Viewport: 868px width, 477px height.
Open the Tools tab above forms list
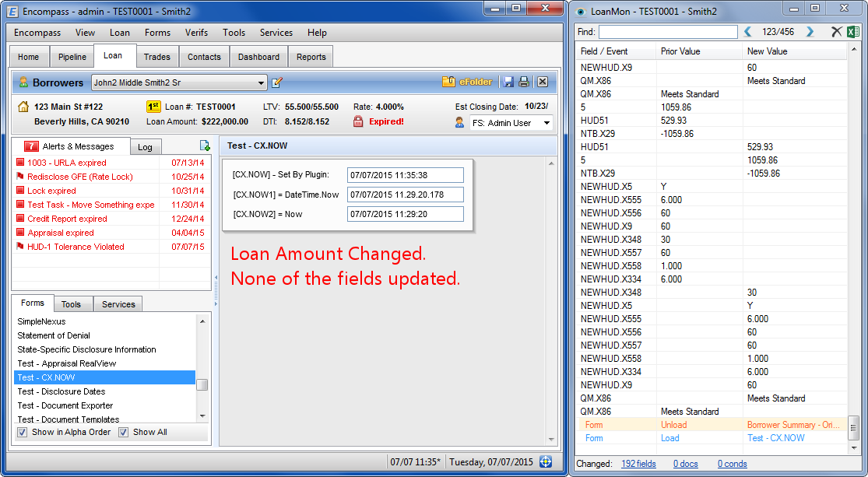click(71, 304)
